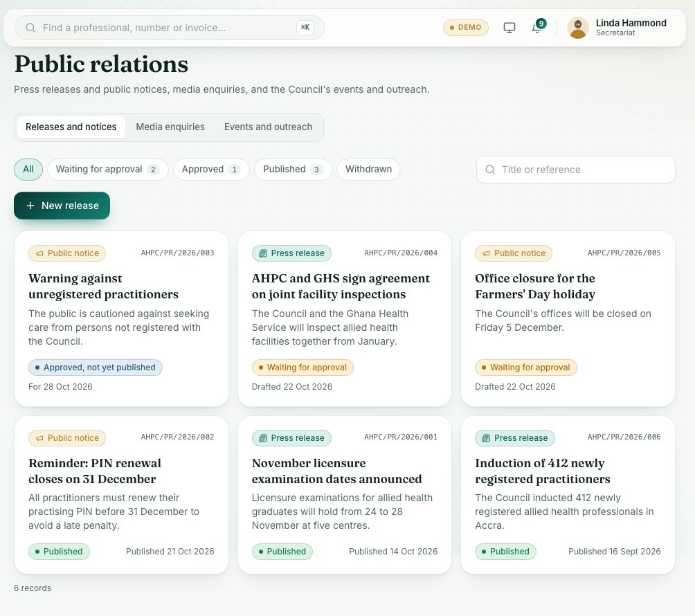
Task: Open the monitor display icon in header
Action: point(509,28)
